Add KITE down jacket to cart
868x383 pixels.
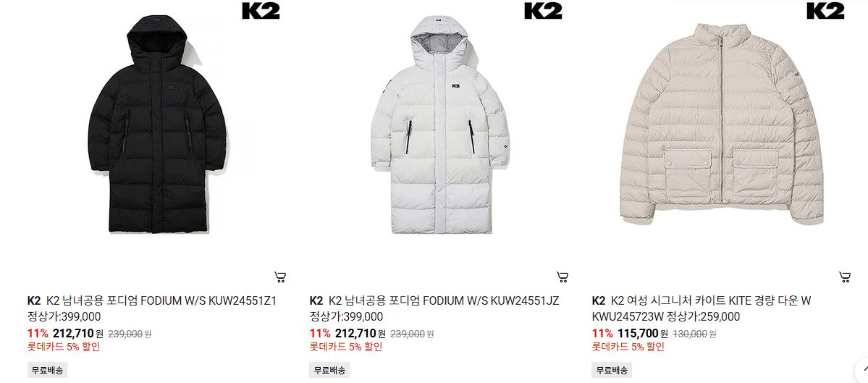[x=845, y=277]
